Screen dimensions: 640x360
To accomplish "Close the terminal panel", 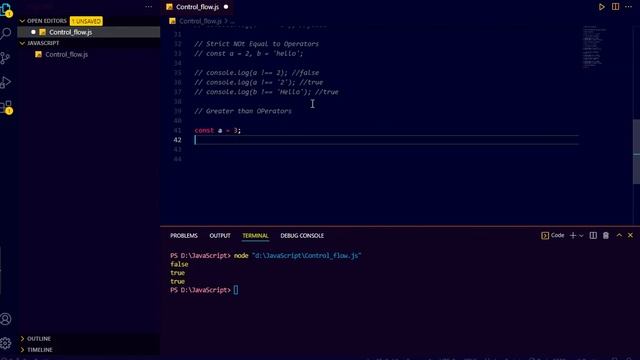I will tap(630, 235).
